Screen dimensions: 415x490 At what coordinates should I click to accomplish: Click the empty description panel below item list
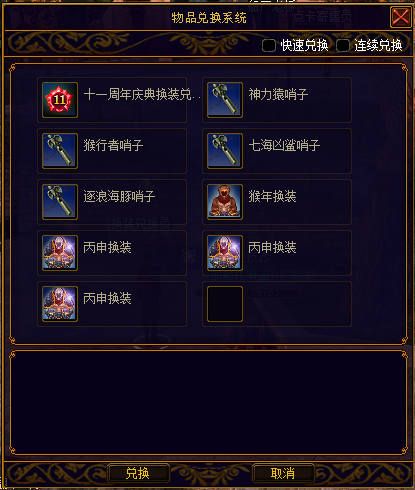[x=208, y=403]
